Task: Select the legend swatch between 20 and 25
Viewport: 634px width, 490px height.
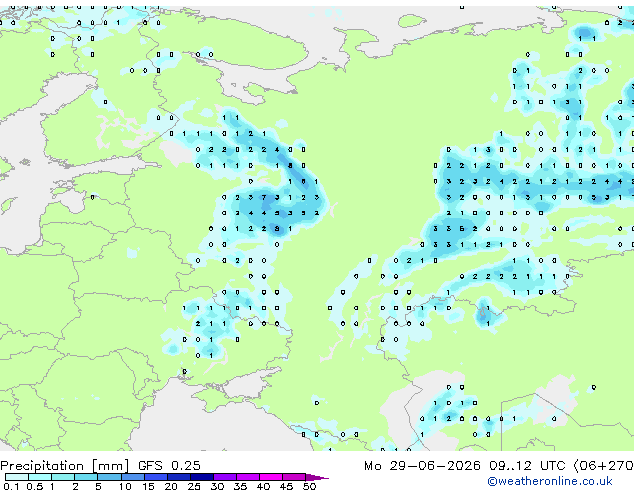Action: 178,477
